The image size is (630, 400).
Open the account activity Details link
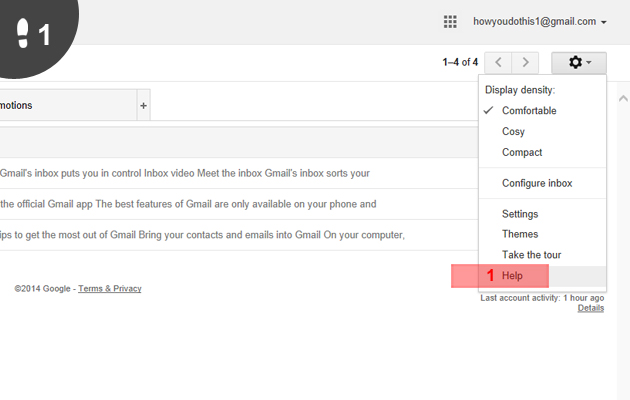click(x=591, y=308)
